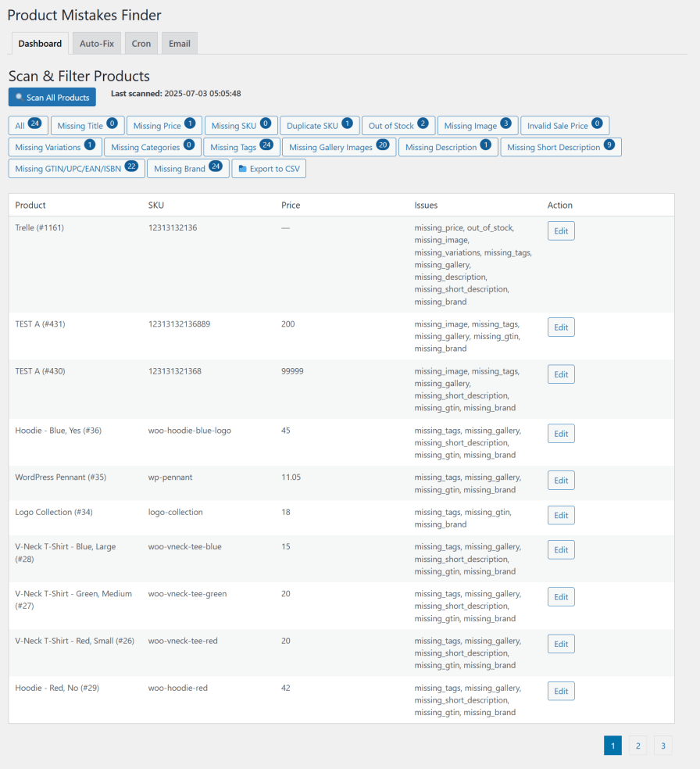This screenshot has height=769, width=700.
Task: Filter by Missing Image
Action: (477, 126)
